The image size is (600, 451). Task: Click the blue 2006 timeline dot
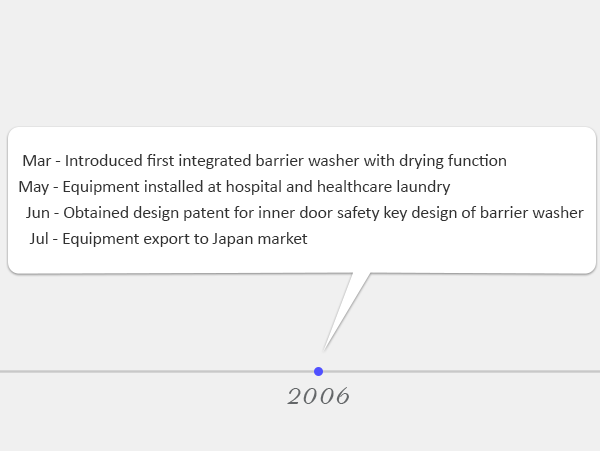pyautogui.click(x=318, y=371)
